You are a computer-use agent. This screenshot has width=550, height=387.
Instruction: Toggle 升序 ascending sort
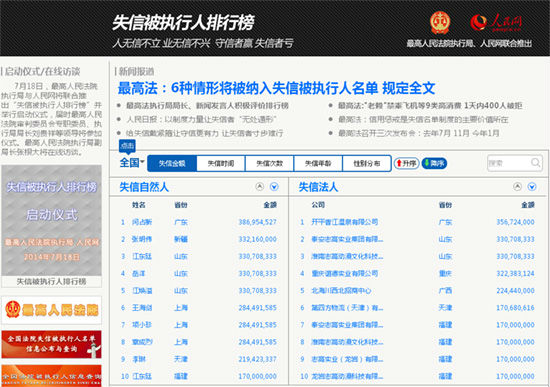pyautogui.click(x=406, y=164)
